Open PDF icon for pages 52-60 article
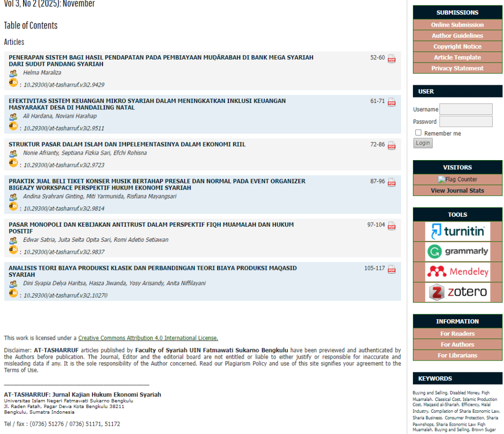The height and width of the screenshot is (434, 504). tap(391, 59)
